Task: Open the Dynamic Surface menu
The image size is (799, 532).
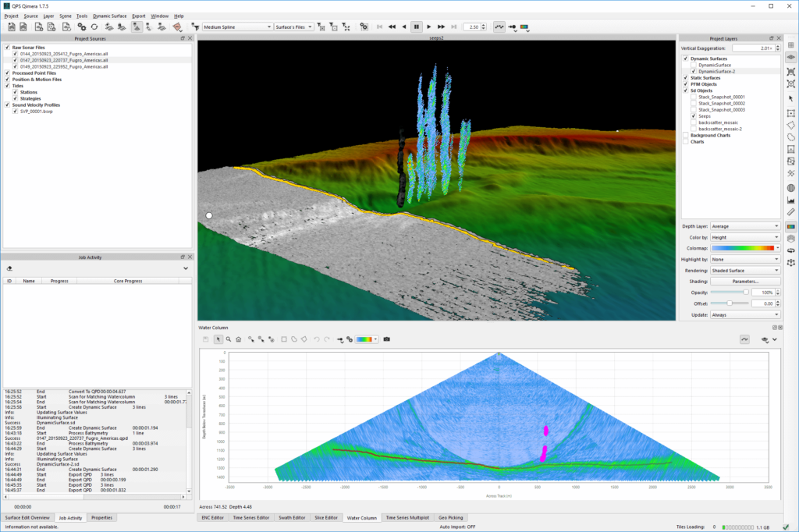Action: 109,16
